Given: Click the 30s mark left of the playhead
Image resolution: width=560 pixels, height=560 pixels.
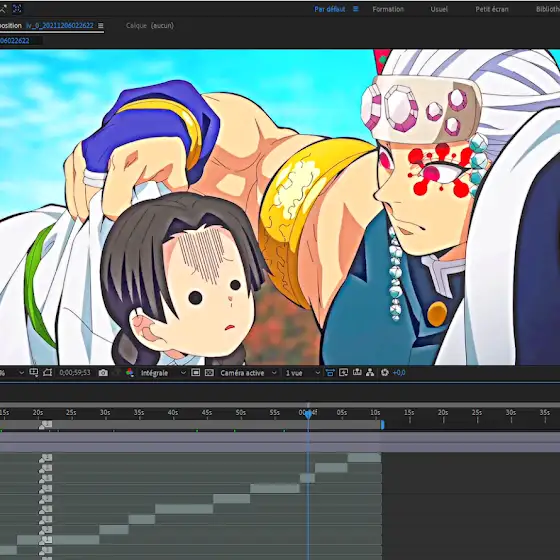Looking at the screenshot, I should click(105, 413).
